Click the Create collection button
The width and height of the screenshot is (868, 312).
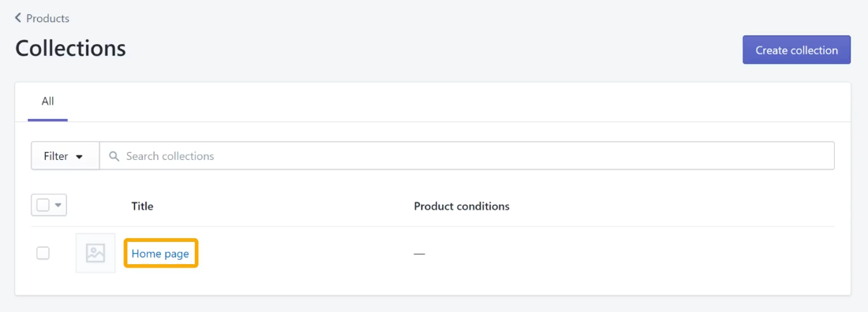coord(796,50)
